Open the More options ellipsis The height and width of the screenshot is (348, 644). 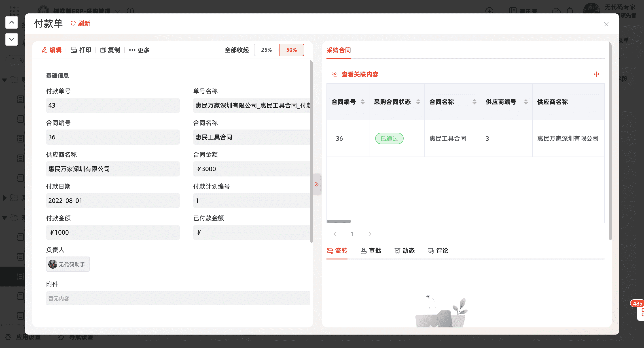[132, 50]
